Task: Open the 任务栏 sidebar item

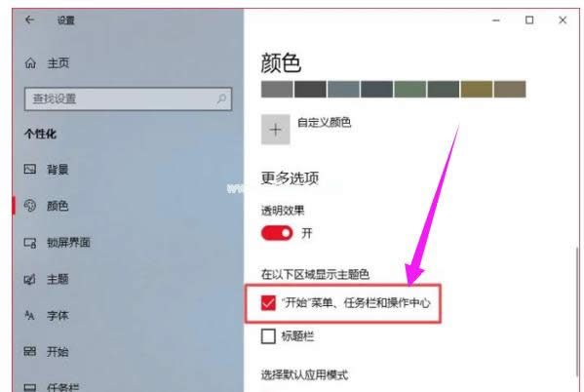Action: click(x=52, y=387)
